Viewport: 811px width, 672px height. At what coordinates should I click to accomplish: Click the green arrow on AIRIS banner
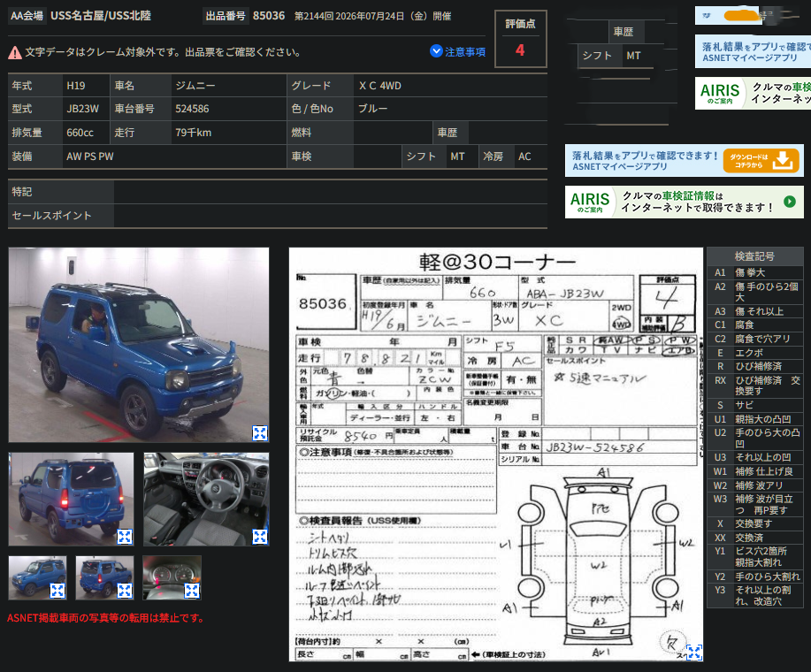click(x=790, y=202)
